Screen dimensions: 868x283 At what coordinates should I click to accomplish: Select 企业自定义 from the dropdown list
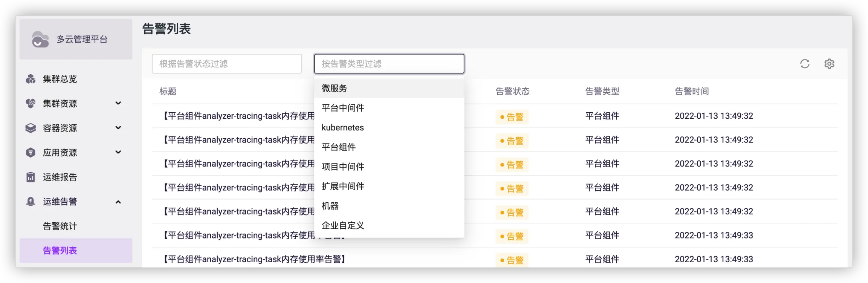[342, 226]
